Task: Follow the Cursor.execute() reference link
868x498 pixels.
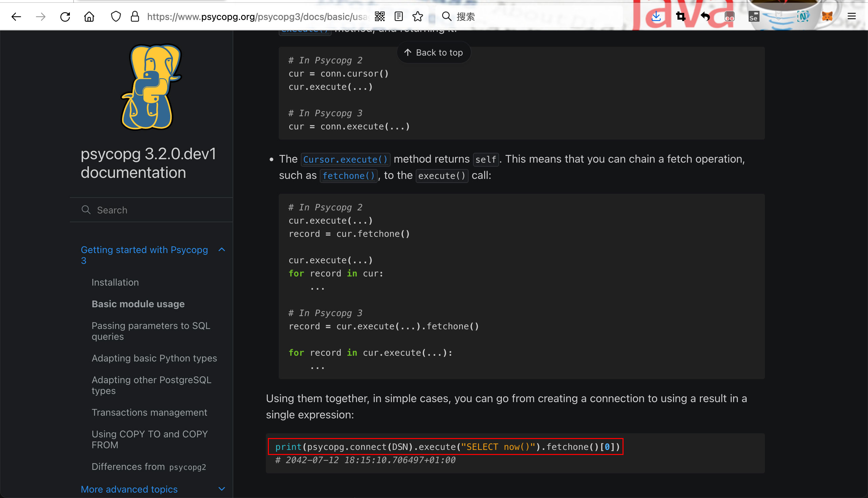Action: [x=346, y=159]
